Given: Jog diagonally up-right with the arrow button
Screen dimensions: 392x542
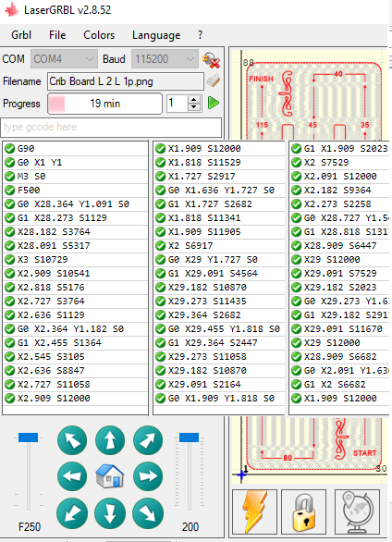Looking at the screenshot, I should (148, 440).
